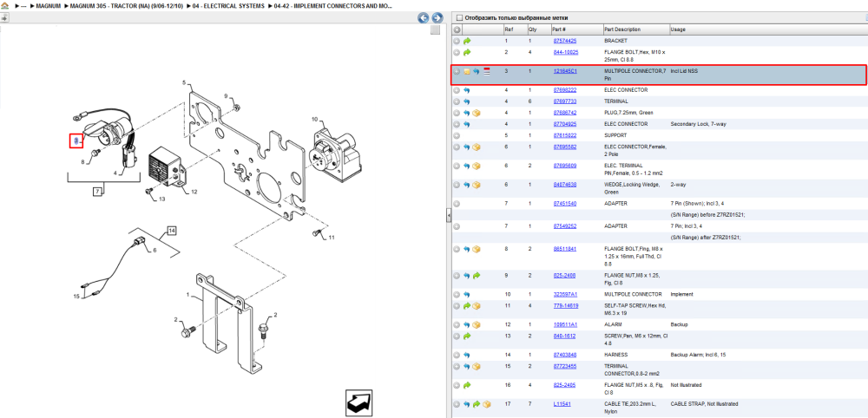Click the large return arrow icon below diagram

pos(358,403)
